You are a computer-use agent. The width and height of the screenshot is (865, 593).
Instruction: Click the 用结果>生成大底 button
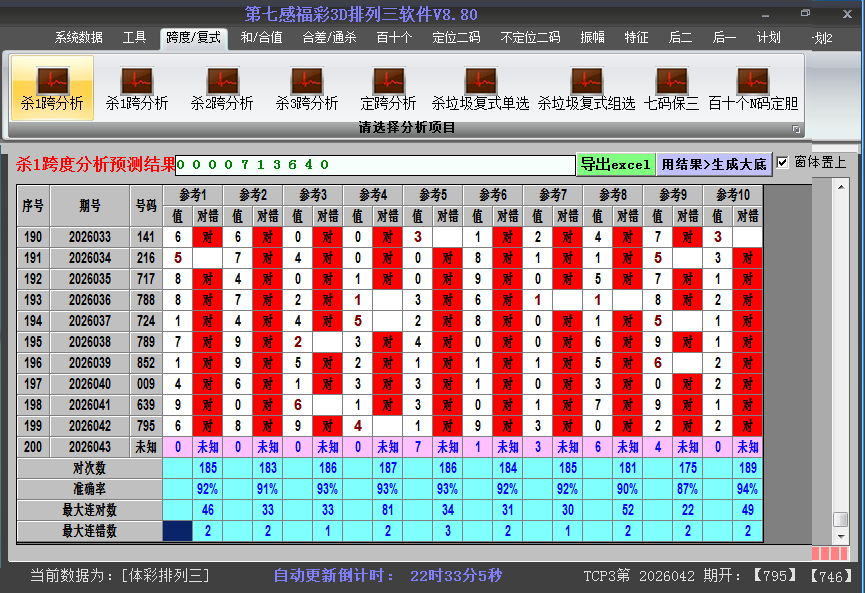[x=714, y=164]
